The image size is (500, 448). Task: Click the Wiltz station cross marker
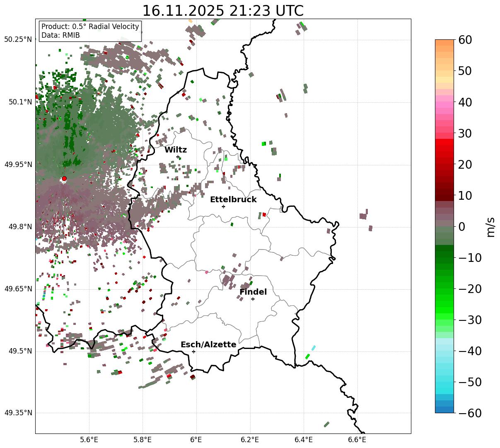click(x=178, y=157)
